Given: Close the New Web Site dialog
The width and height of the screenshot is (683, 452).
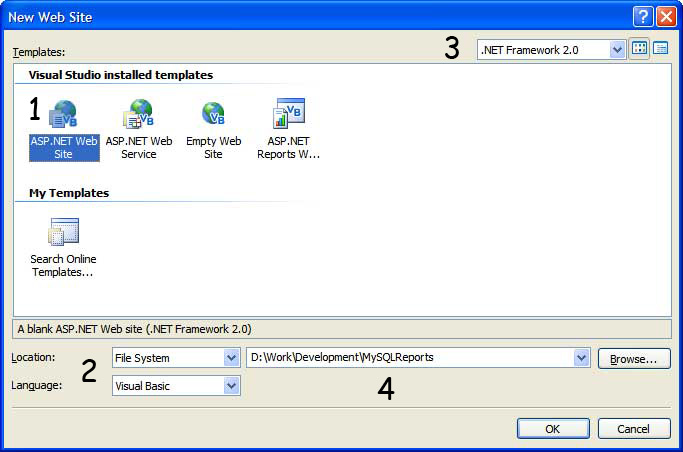Looking at the screenshot, I should [x=666, y=17].
